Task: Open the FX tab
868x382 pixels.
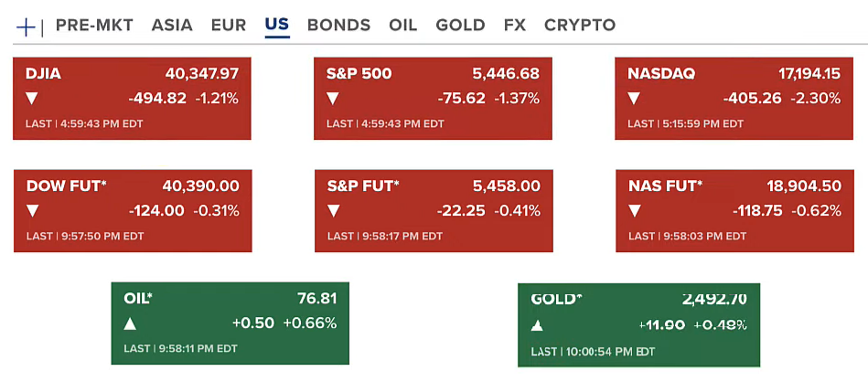Action: pyautogui.click(x=515, y=26)
